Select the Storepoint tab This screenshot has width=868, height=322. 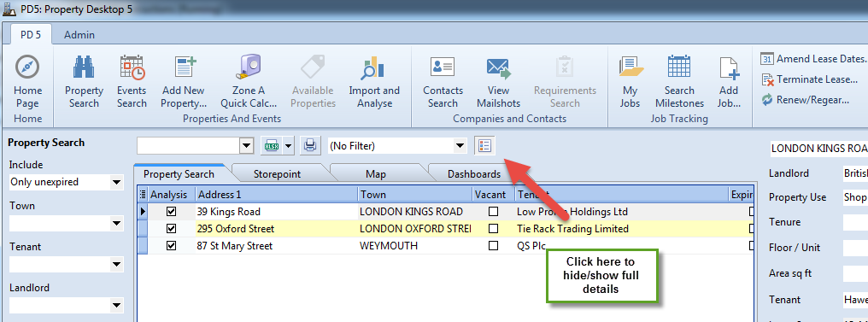click(277, 173)
